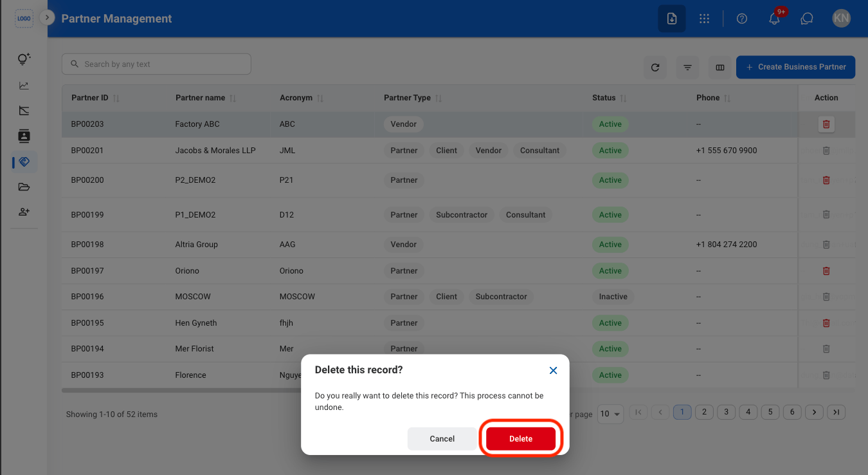Open the declining chart sidebar icon

tap(24, 111)
